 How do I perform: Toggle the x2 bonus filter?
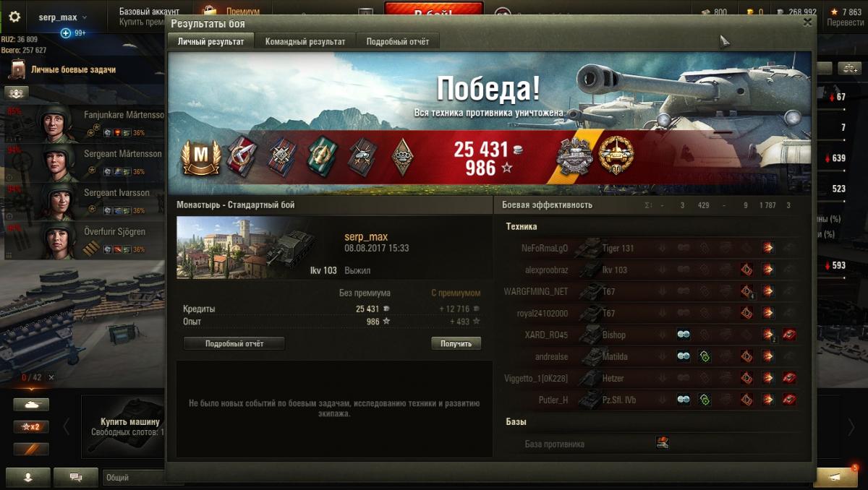tap(31, 427)
